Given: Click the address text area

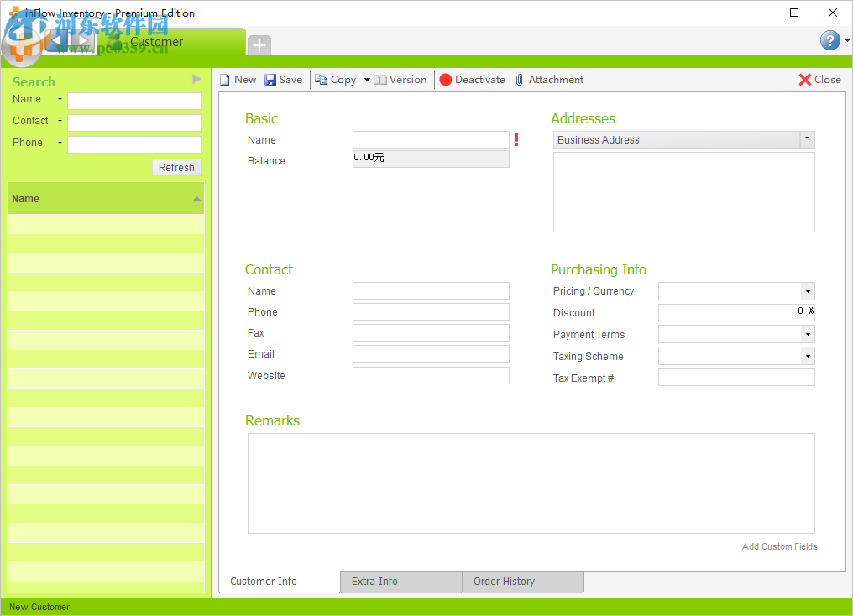Looking at the screenshot, I should pyautogui.click(x=683, y=192).
